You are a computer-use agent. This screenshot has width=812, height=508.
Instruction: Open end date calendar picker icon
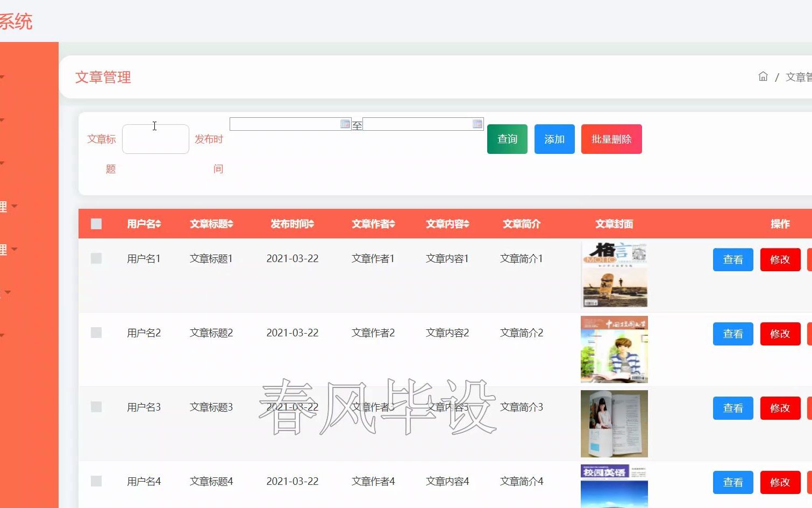pos(477,124)
